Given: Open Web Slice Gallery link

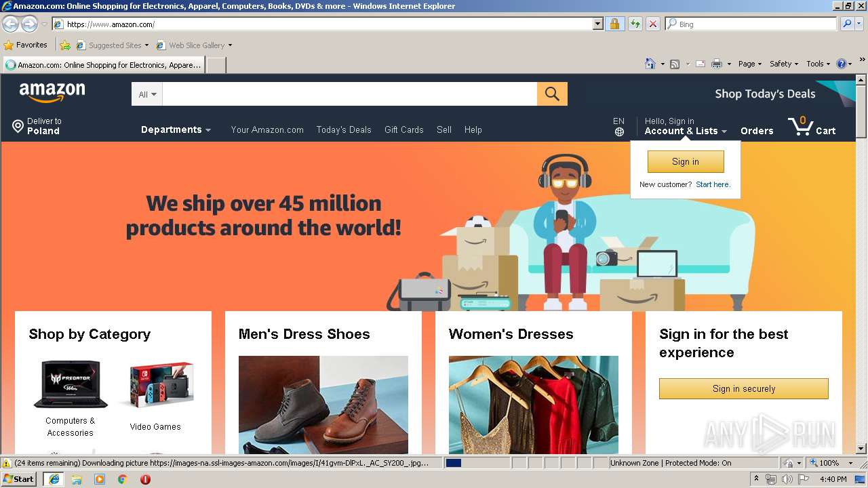Looking at the screenshot, I should [x=194, y=45].
